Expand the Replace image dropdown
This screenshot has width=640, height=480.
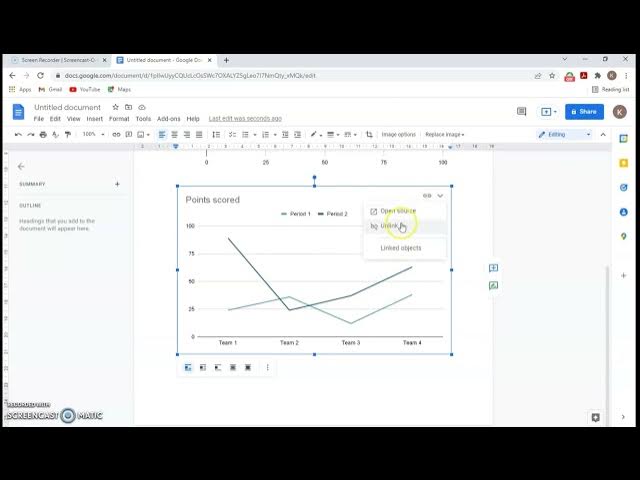click(446, 134)
